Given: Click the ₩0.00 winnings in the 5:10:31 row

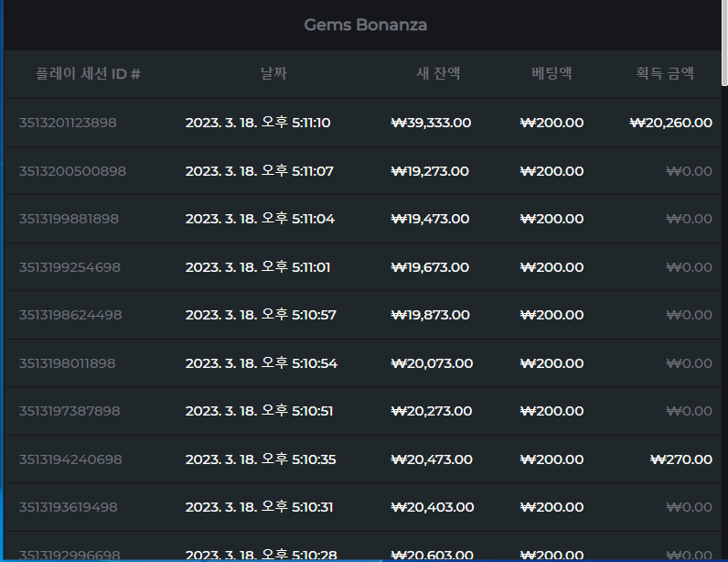Looking at the screenshot, I should [x=689, y=507].
